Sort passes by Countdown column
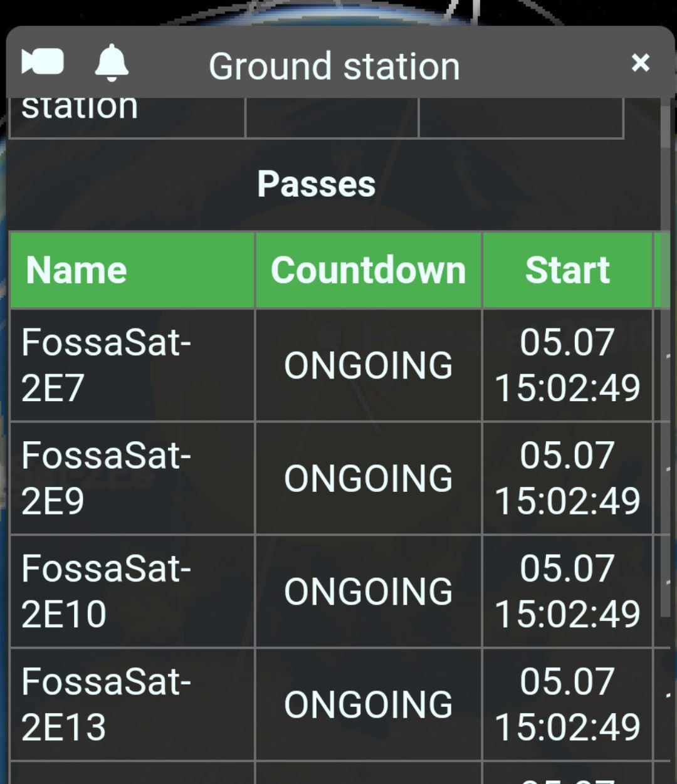Viewport: 677px width, 784px height. (x=368, y=270)
